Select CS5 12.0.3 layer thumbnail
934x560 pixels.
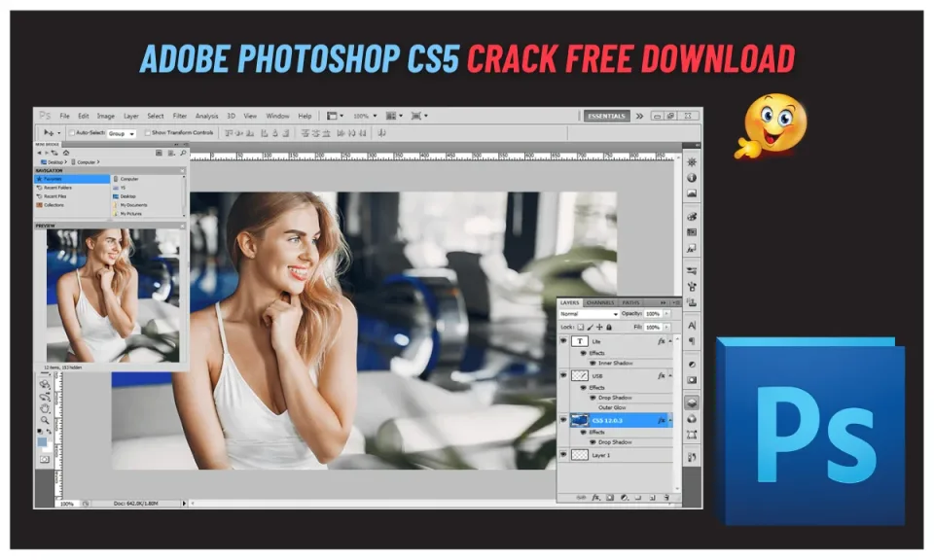pyautogui.click(x=580, y=420)
